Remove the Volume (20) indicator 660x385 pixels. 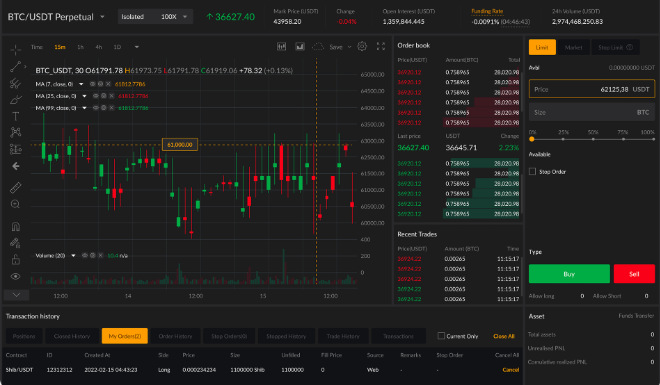(x=101, y=255)
